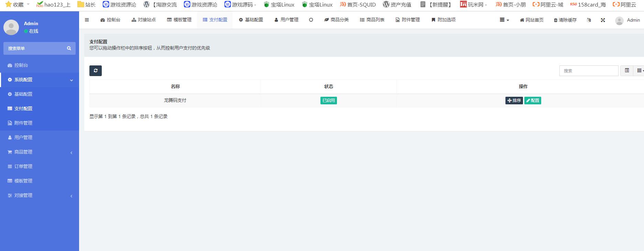The height and width of the screenshot is (251, 644).
Task: Switch to the 基础配置 top tab
Action: click(251, 20)
